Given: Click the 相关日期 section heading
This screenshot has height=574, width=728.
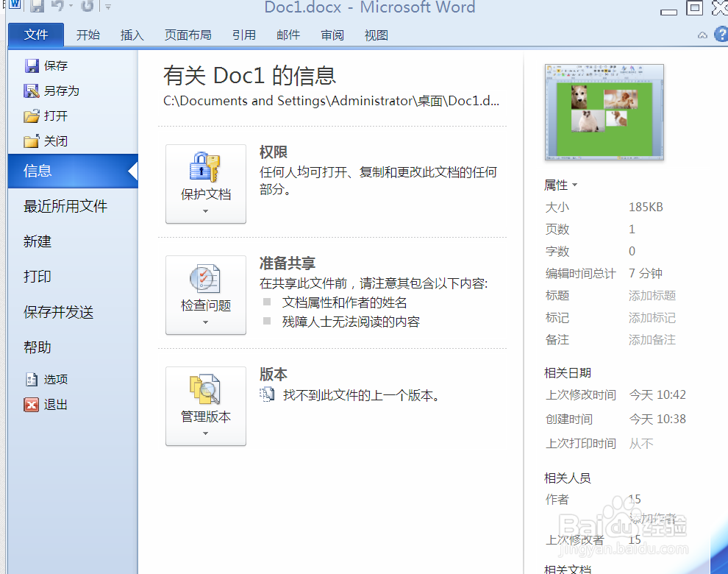Looking at the screenshot, I should [568, 373].
